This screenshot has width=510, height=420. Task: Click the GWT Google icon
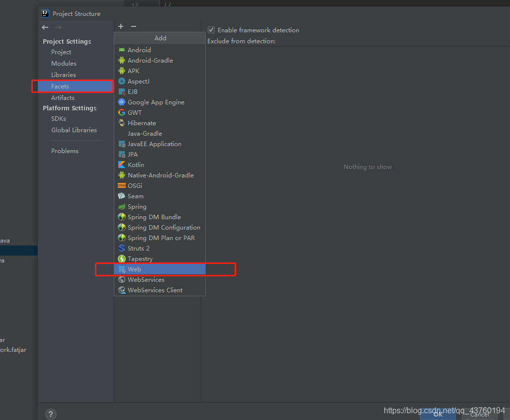point(122,112)
